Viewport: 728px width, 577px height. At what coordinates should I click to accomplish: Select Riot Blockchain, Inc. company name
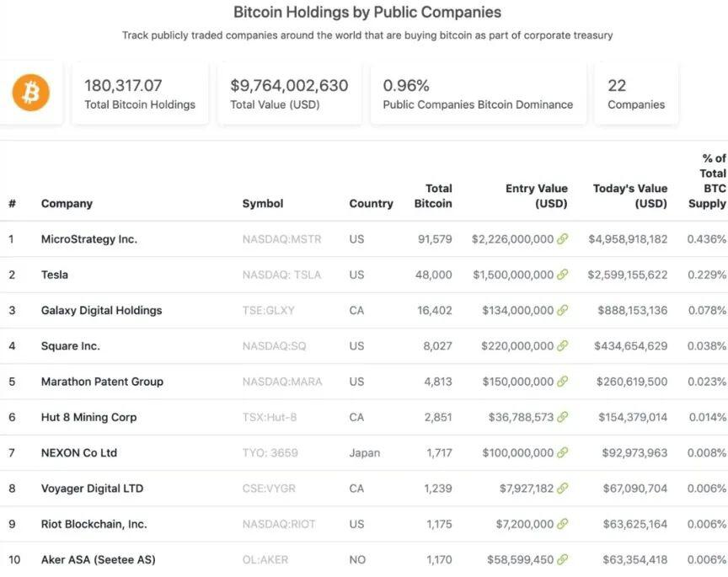click(94, 524)
